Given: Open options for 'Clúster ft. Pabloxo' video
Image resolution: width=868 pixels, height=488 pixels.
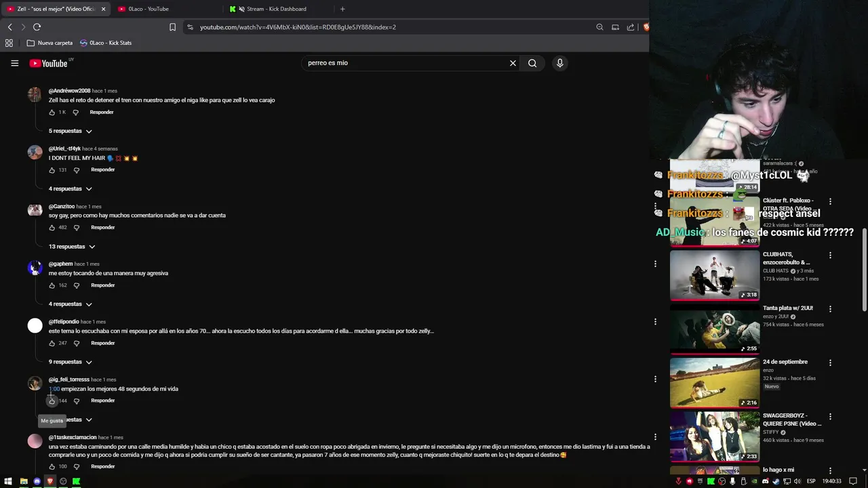Looking at the screenshot, I should point(830,201).
